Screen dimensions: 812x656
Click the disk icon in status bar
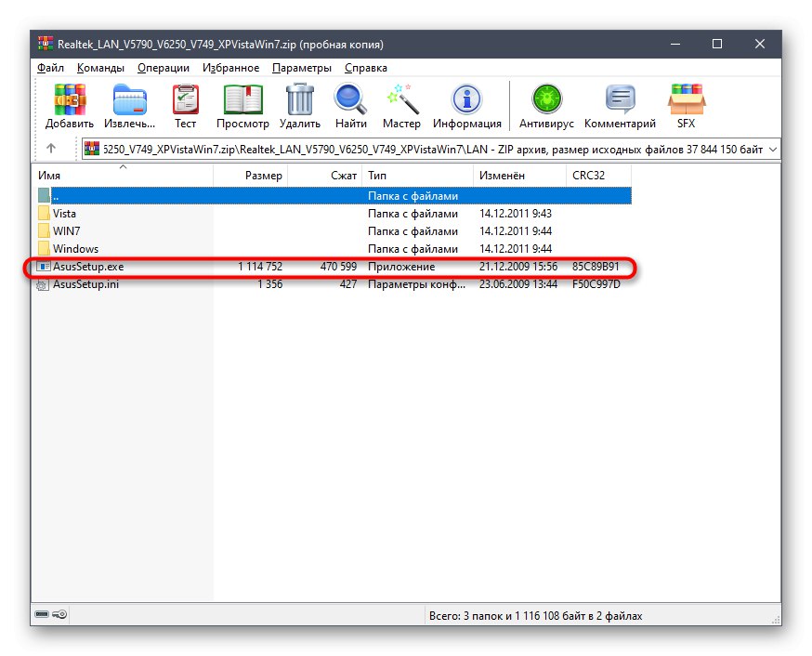point(42,614)
